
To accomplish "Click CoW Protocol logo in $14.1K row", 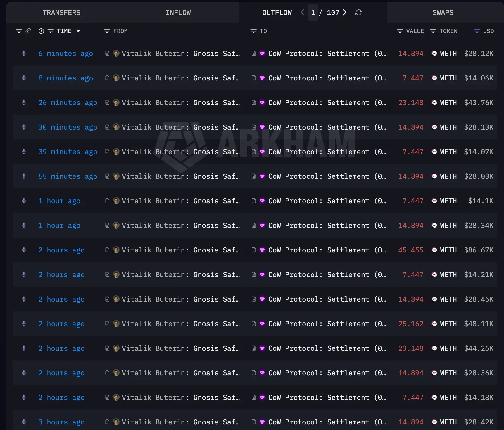I will click(x=262, y=201).
